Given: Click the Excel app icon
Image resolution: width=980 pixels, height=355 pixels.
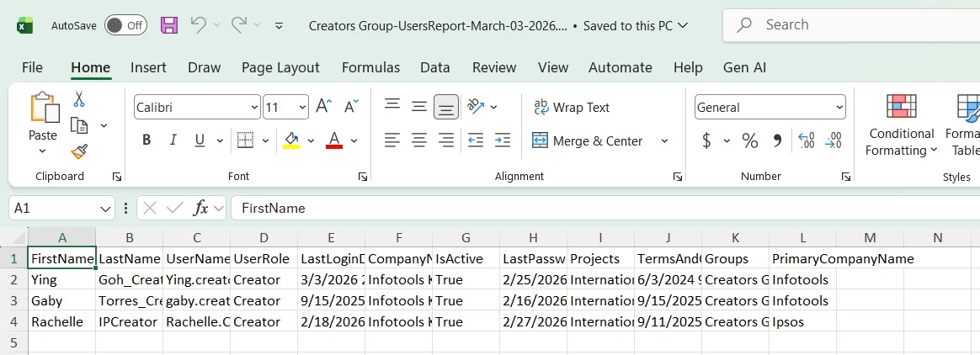Looking at the screenshot, I should (24, 25).
